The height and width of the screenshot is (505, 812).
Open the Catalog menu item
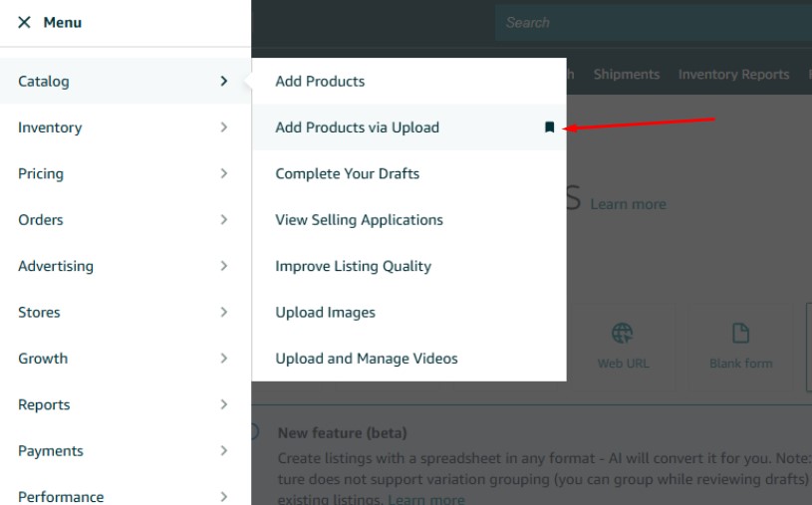(126, 82)
